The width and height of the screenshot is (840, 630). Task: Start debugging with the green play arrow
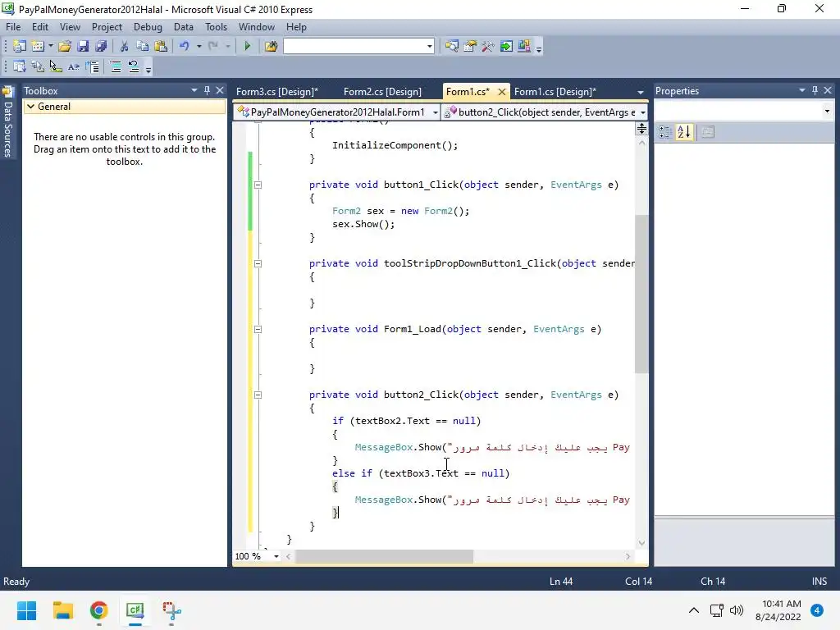click(248, 47)
